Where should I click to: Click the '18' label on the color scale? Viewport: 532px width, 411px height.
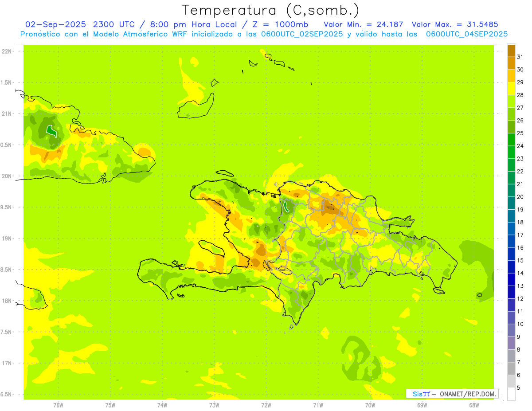(520, 222)
